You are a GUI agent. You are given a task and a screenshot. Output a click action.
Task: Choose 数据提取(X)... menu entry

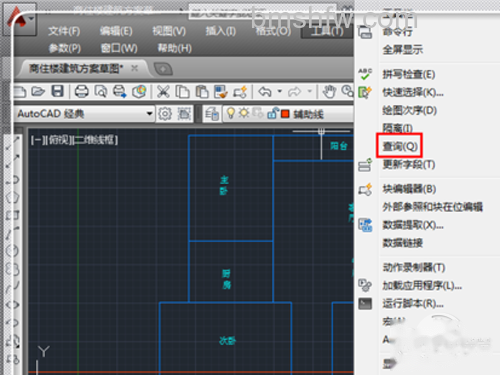(413, 225)
